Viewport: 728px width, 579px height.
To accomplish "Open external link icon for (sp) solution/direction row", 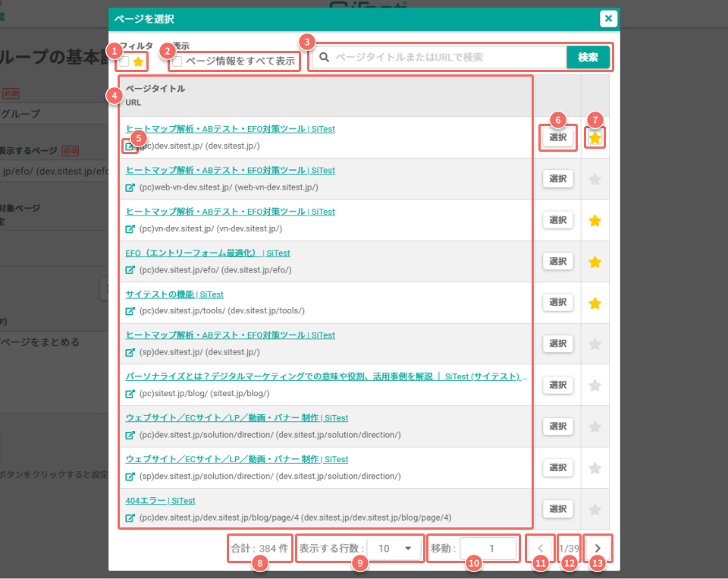I will (x=130, y=477).
